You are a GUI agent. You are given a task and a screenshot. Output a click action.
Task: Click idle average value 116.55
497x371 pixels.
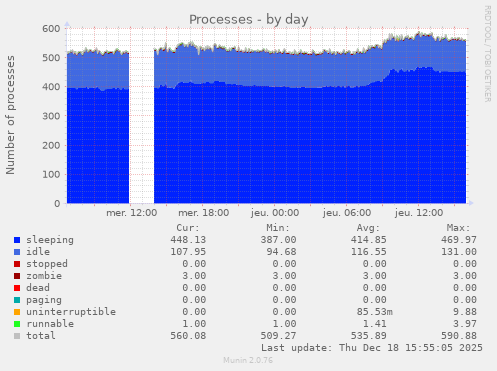pyautogui.click(x=369, y=252)
